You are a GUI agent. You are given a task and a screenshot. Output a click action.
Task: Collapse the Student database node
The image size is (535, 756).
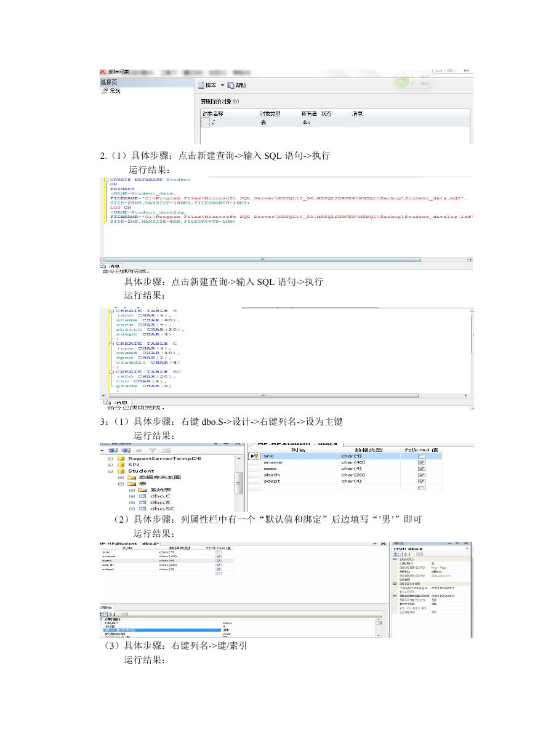[110, 471]
